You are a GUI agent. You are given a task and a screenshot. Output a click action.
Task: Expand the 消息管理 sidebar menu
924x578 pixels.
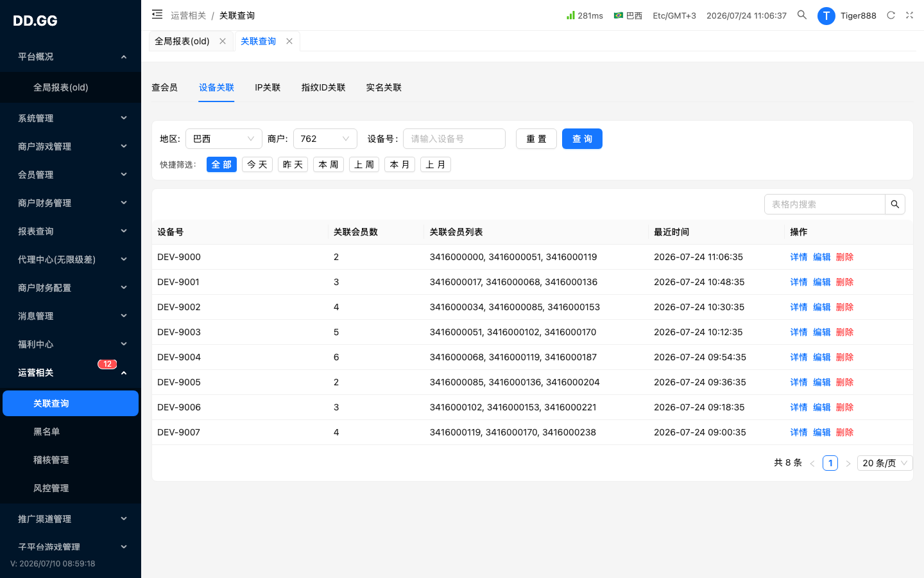(71, 316)
